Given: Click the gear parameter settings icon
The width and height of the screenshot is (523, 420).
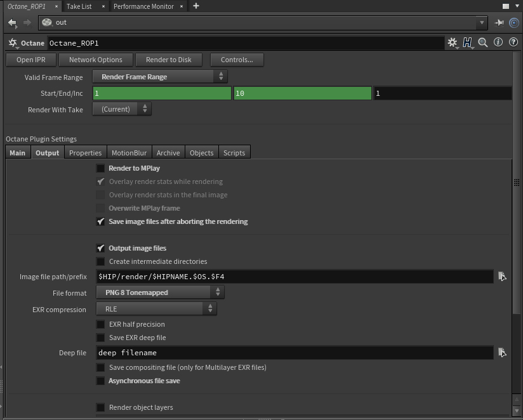Looking at the screenshot, I should (x=452, y=43).
